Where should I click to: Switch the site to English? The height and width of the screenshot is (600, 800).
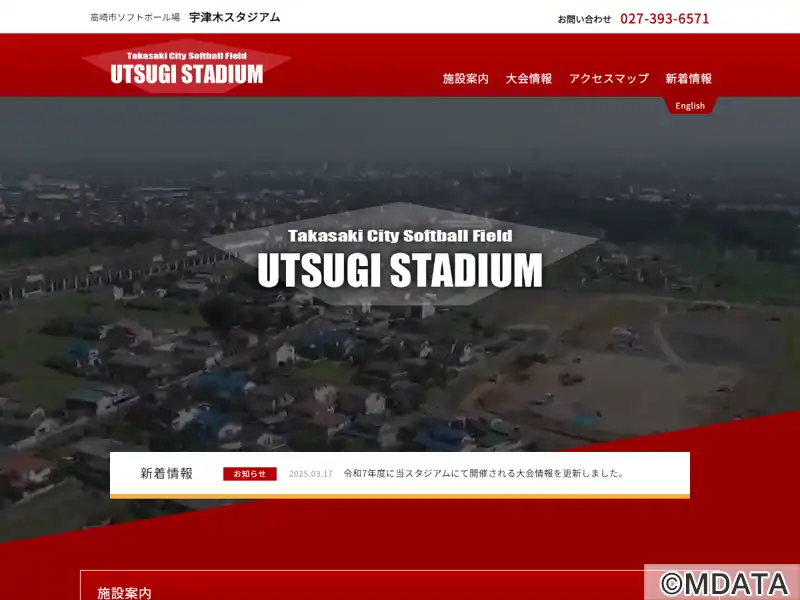(690, 106)
